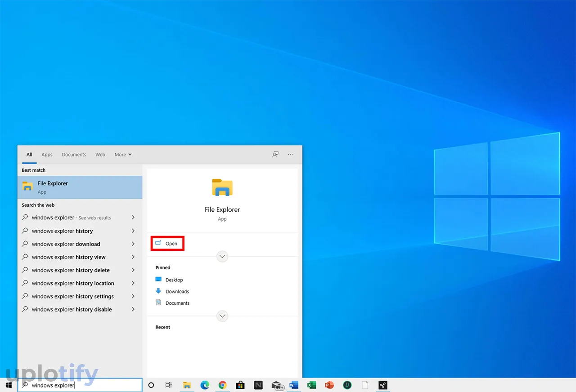Switch to the Apps search tab

47,155
